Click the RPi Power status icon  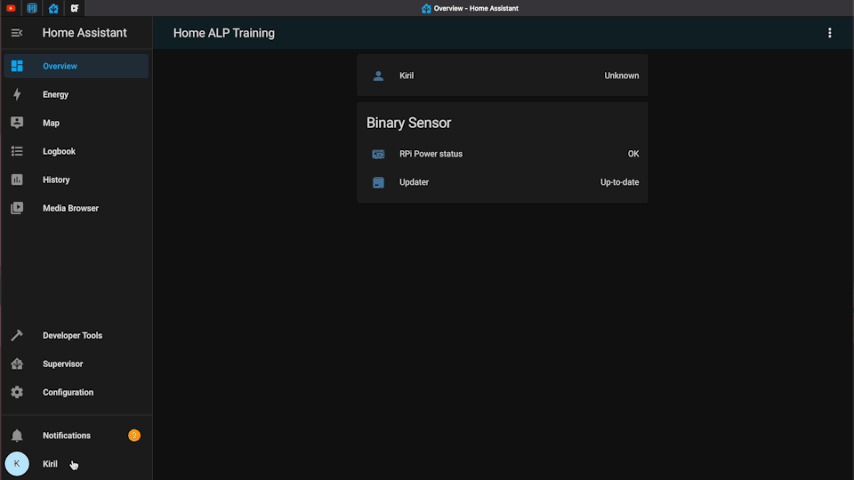(378, 154)
